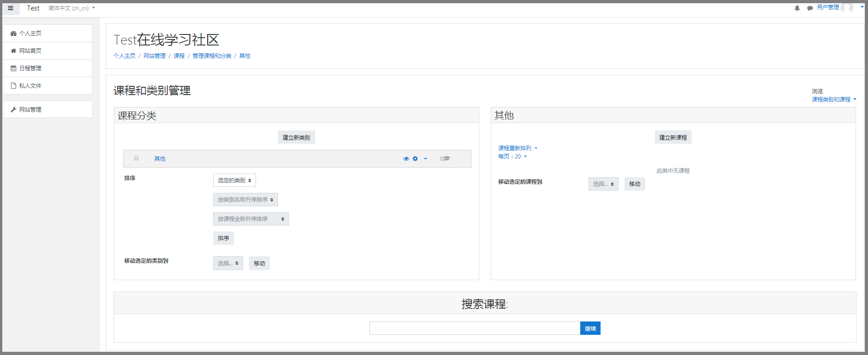Click the 课程和类别管理 heading

[x=152, y=91]
